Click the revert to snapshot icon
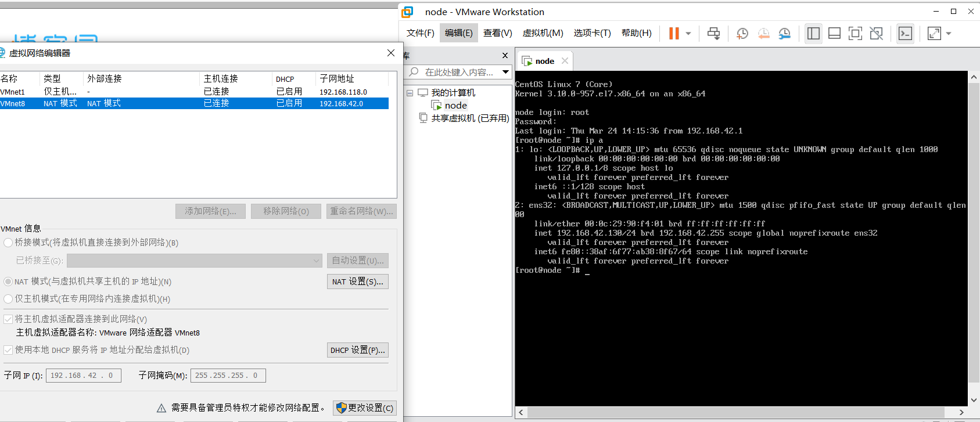This screenshot has height=422, width=980. pyautogui.click(x=763, y=34)
